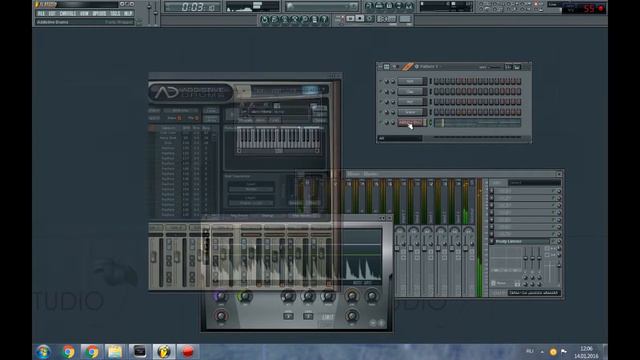This screenshot has width=640, height=360.
Task: Click the red Addictive Drums channel button
Action: click(411, 122)
